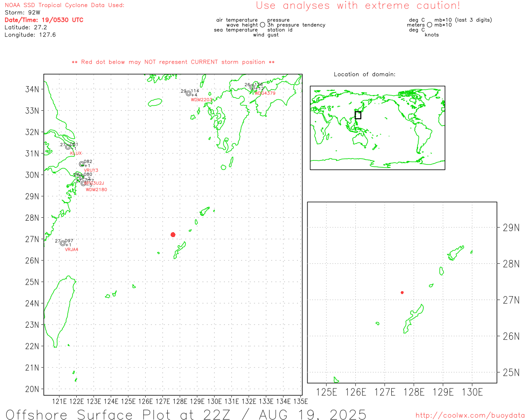This screenshot has width=525, height=420.
Task: Click the red WDG4379 station label
Action: click(265, 93)
